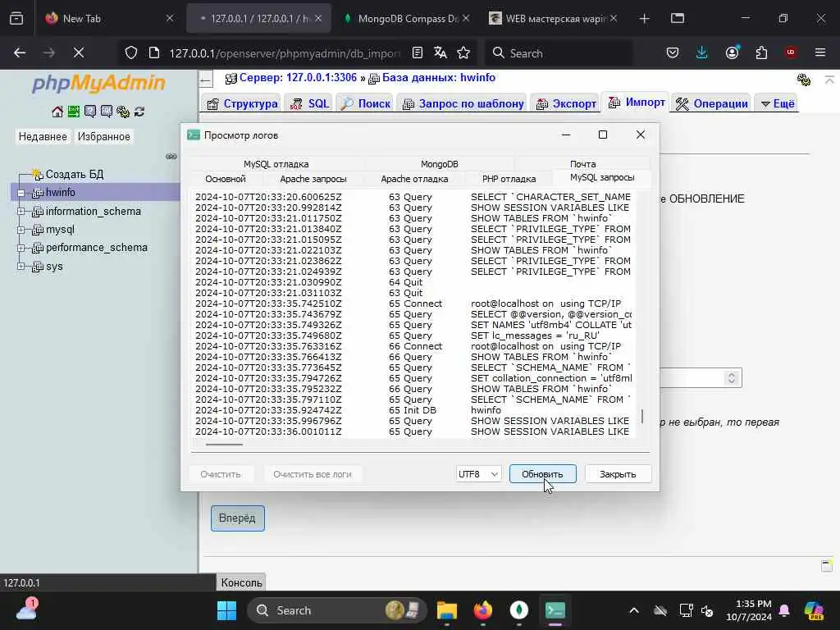Click Обновить button in log viewer
The image size is (840, 630).
[543, 474]
